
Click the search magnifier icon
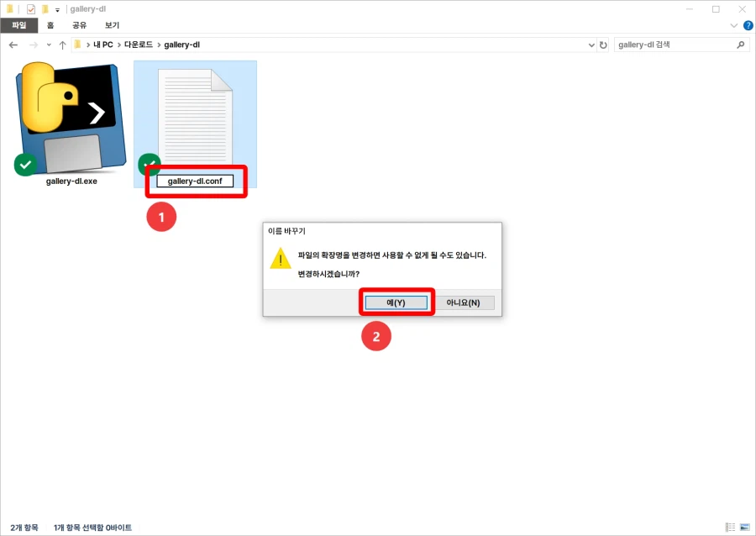741,45
